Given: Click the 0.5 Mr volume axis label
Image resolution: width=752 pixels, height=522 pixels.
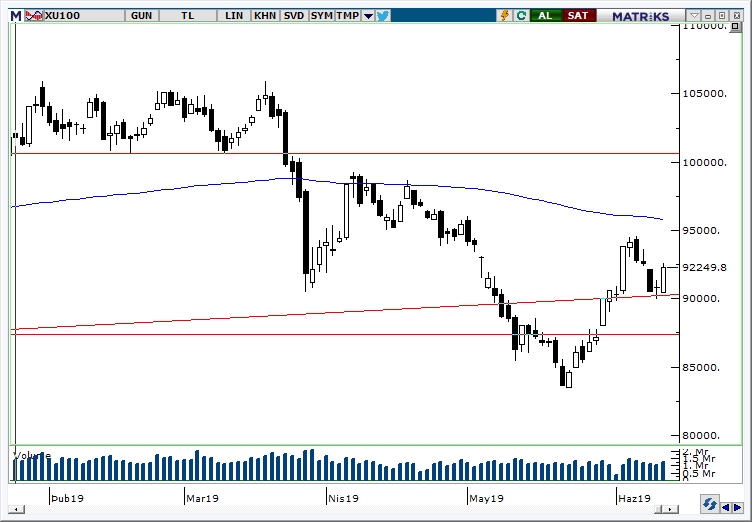Looking at the screenshot, I should (x=699, y=474).
